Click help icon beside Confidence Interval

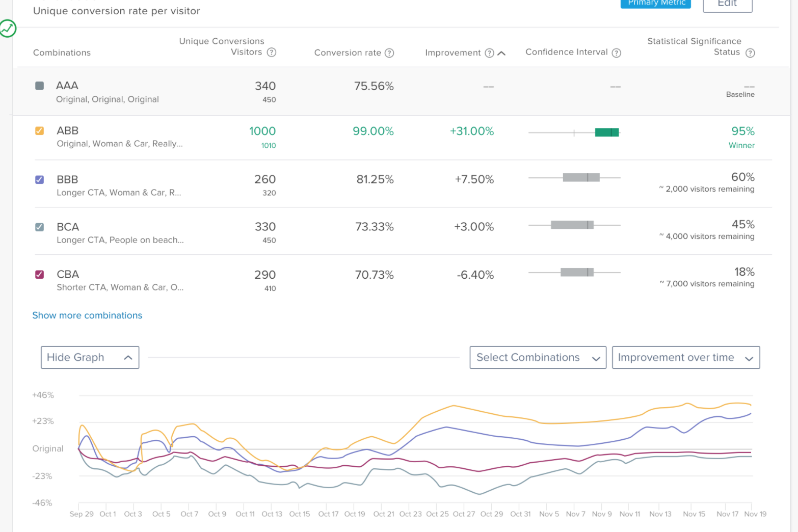coord(616,53)
